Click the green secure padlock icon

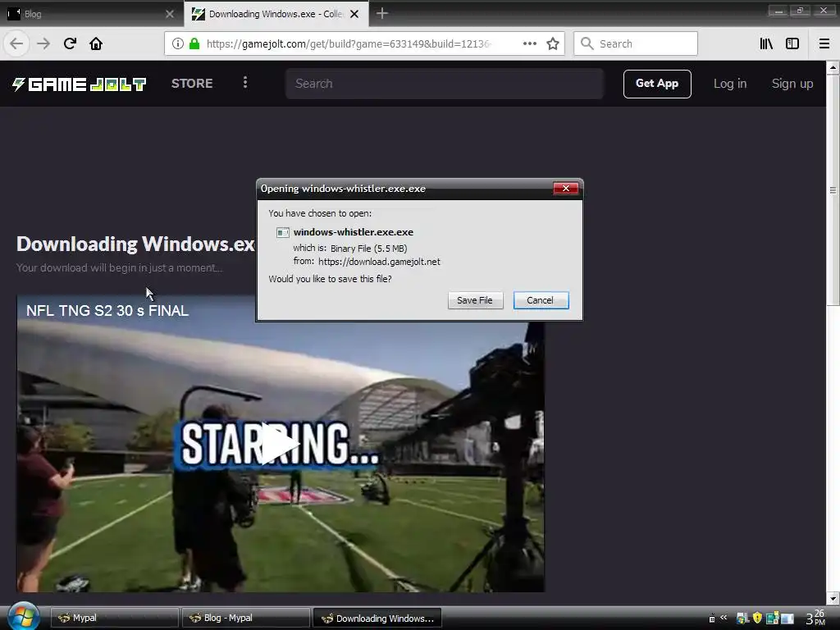pos(194,43)
